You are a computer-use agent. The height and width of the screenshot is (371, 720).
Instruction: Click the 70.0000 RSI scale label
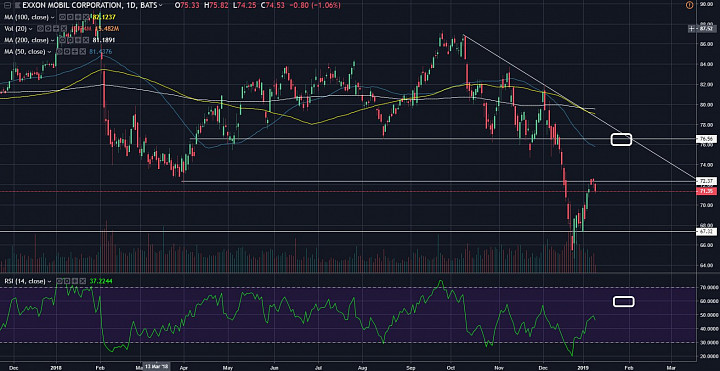(708, 287)
